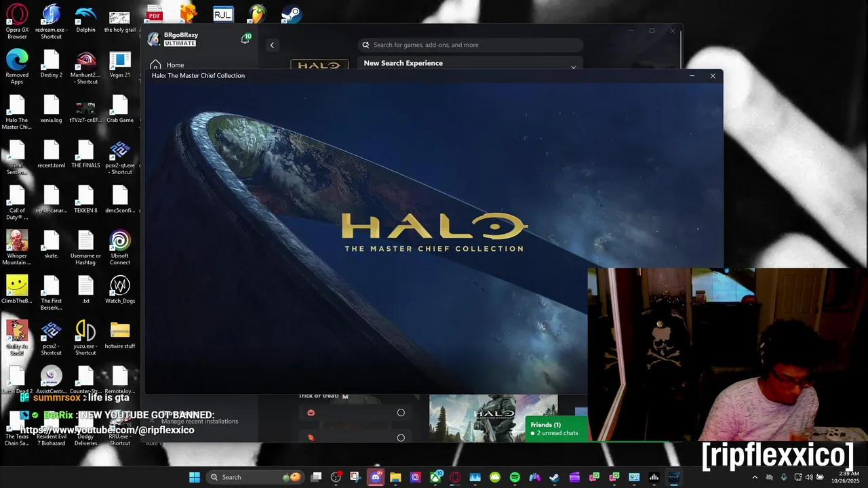Focus the Search for games field
868x488 pixels.
tap(471, 45)
